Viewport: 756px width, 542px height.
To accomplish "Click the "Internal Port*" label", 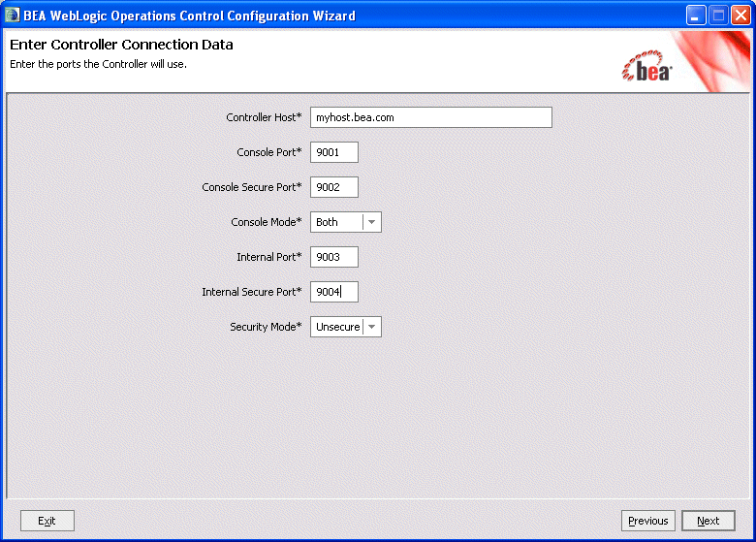I will [269, 257].
